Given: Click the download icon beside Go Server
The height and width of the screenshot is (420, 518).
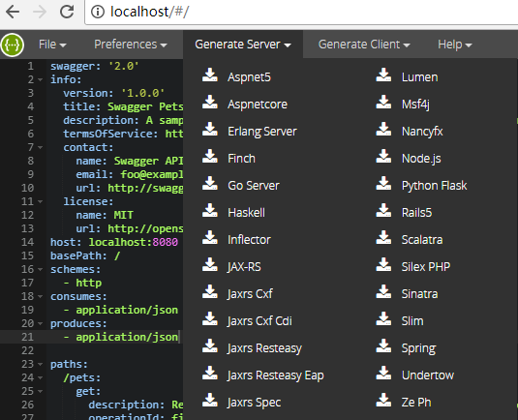Looking at the screenshot, I should click(210, 183).
